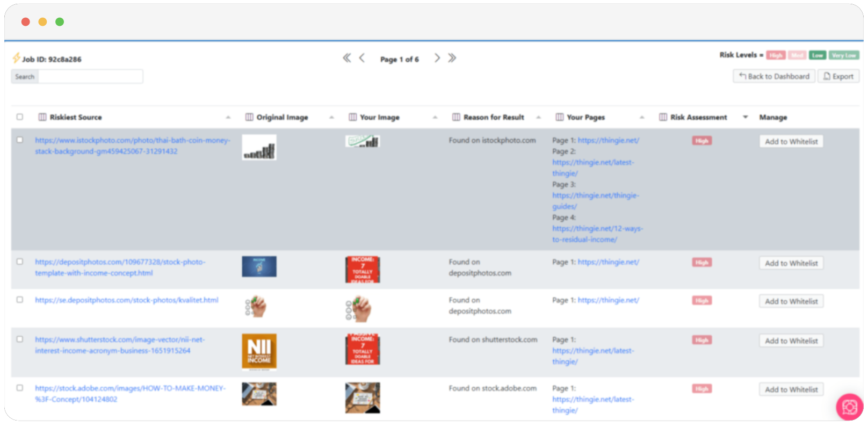The width and height of the screenshot is (868, 427).
Task: Click the column icon beside Original Image
Action: [249, 117]
